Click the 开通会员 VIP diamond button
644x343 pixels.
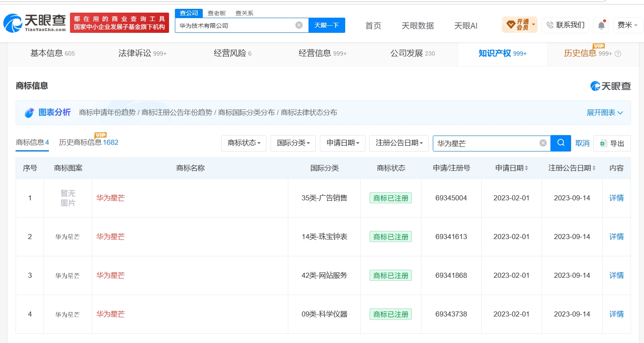(x=520, y=25)
